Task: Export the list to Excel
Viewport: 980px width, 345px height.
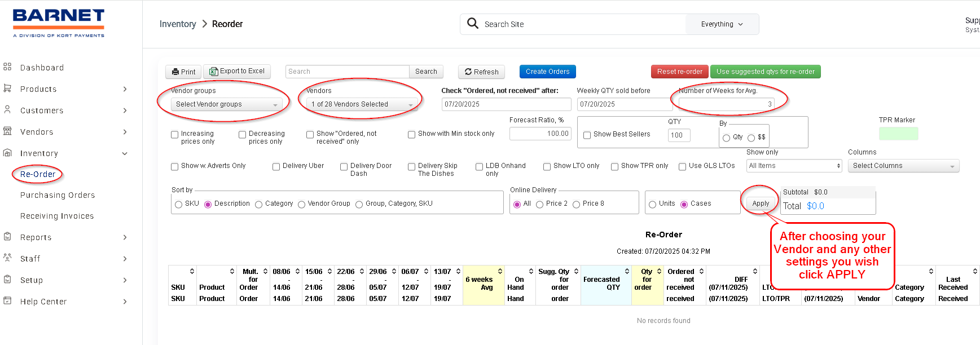Action: tap(237, 71)
